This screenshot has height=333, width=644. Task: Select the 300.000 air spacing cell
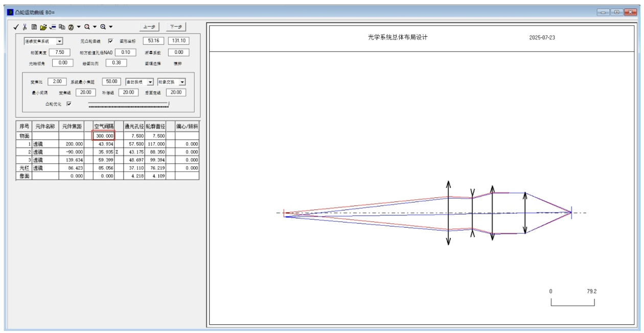point(104,136)
